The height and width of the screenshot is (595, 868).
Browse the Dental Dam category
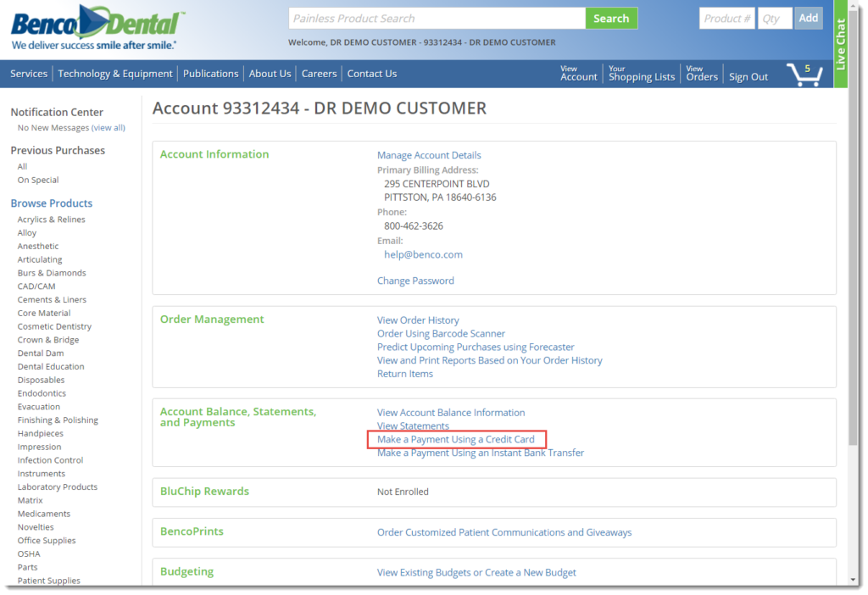[x=41, y=353]
